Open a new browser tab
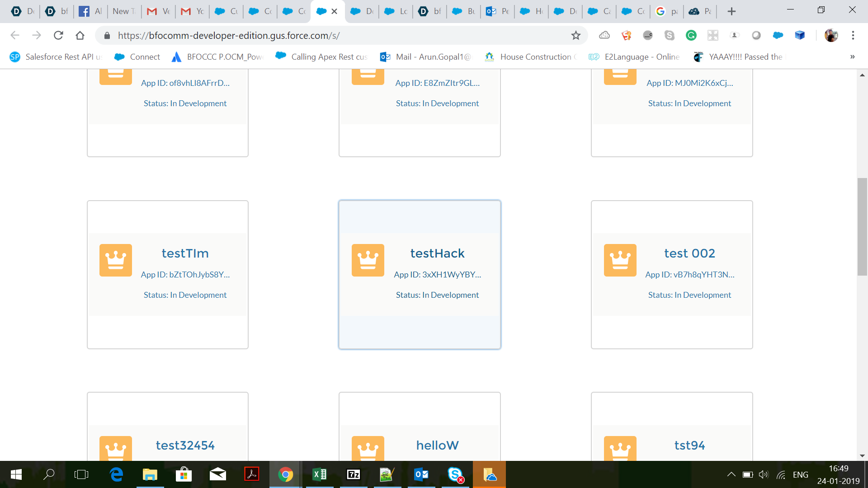This screenshot has height=488, width=868. (x=731, y=11)
